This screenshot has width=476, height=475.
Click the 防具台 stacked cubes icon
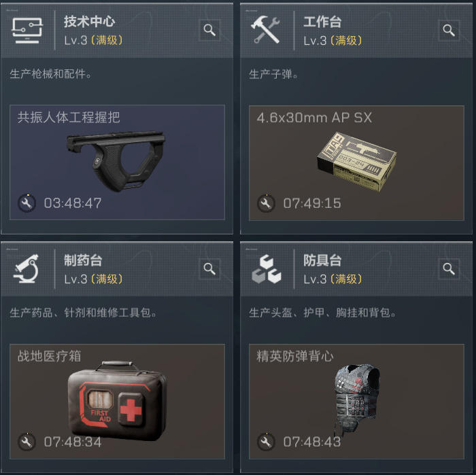(267, 269)
